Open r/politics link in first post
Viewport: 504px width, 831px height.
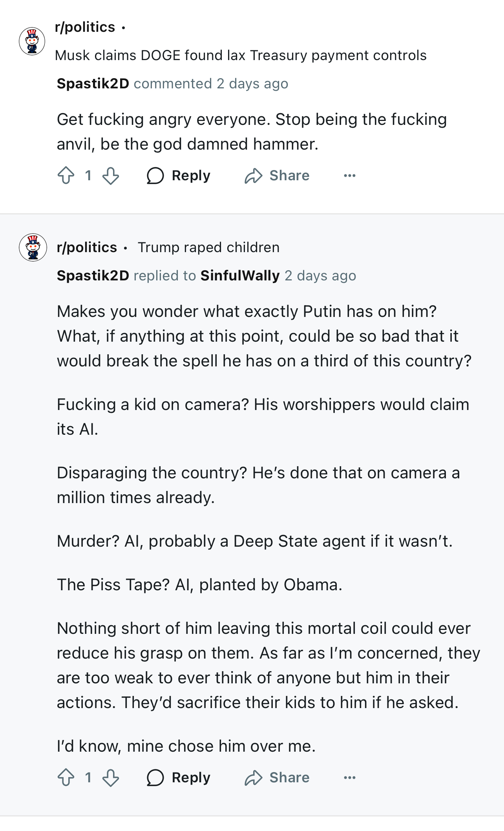[x=85, y=27]
